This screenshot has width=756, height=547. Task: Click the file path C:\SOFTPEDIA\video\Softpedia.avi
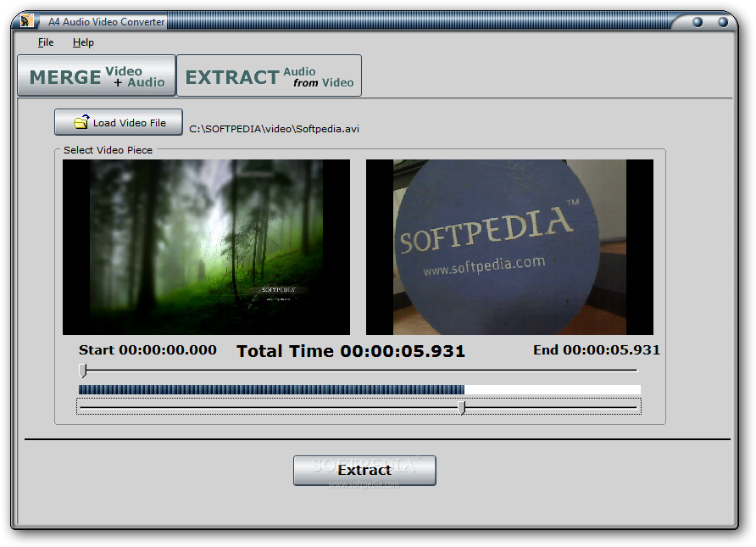tap(274, 129)
